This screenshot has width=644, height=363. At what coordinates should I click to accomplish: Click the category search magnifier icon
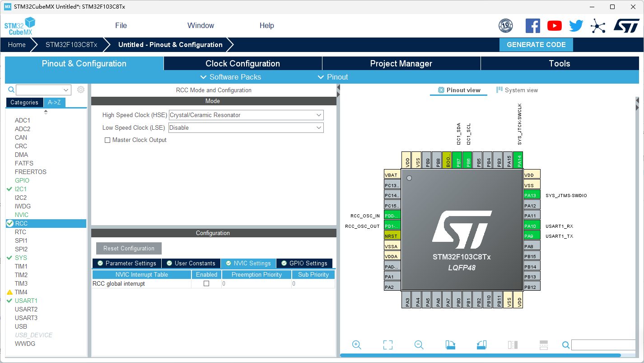[11, 90]
